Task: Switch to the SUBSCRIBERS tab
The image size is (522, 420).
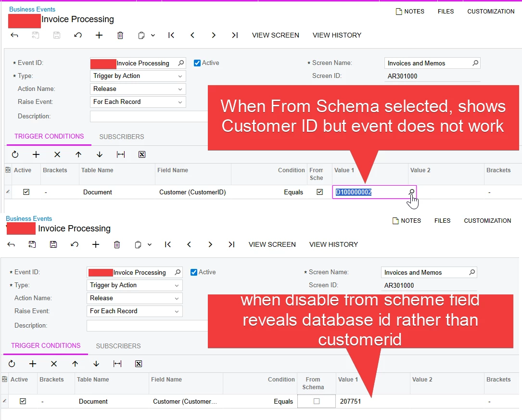Action: (x=121, y=137)
